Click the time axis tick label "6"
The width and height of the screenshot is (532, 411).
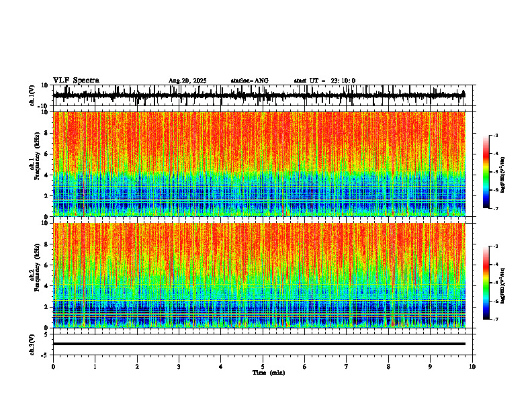pos(304,367)
